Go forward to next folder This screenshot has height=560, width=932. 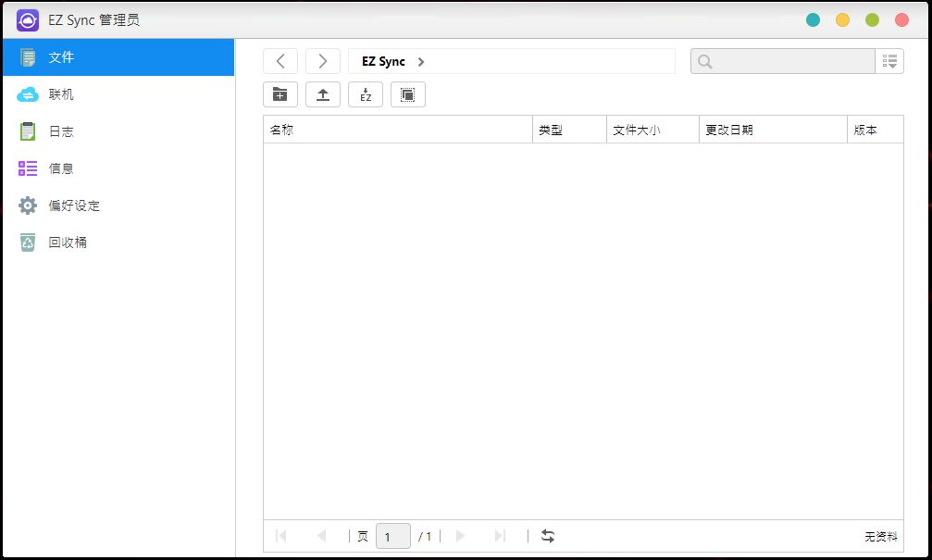323,61
